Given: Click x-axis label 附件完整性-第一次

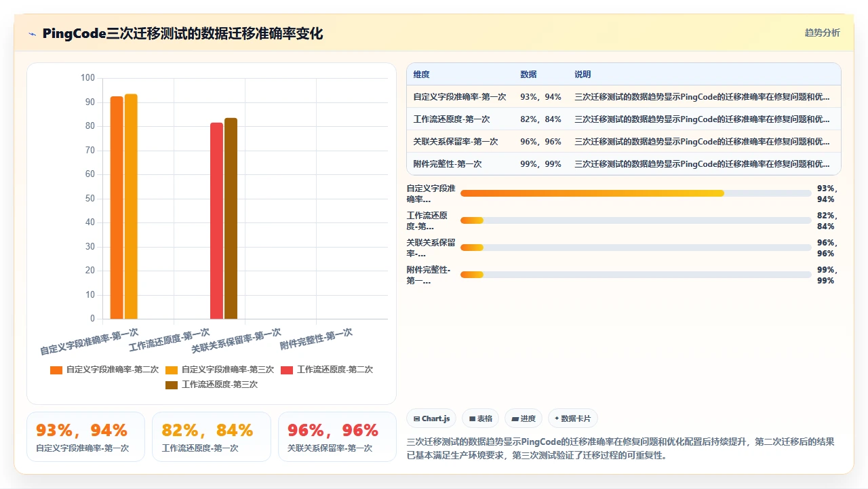Looking at the screenshot, I should (316, 339).
